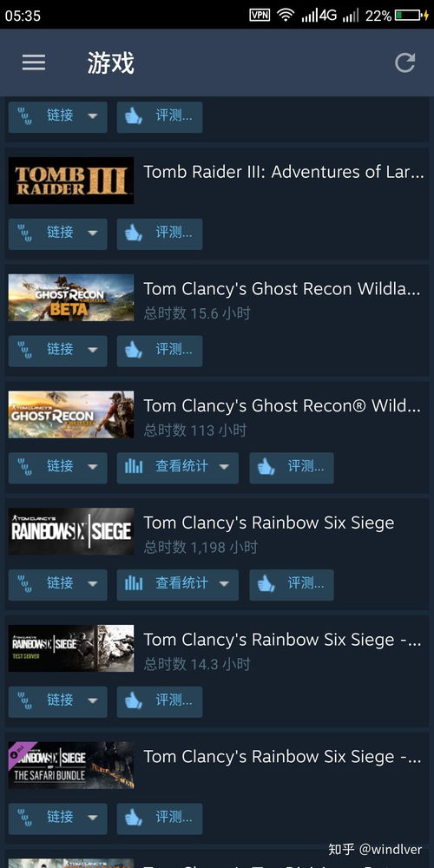
Task: Open Rainbow Six Siege Safari Bundle thumbnail
Action: click(71, 765)
